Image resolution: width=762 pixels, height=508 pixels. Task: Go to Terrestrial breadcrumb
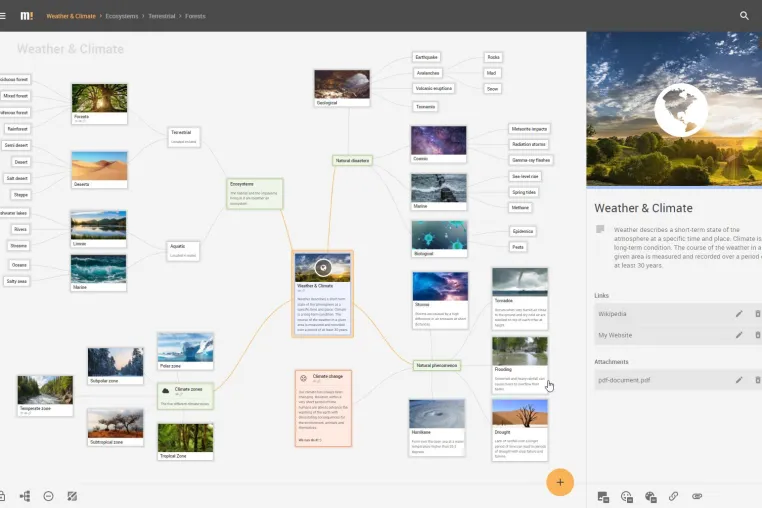pyautogui.click(x=161, y=16)
